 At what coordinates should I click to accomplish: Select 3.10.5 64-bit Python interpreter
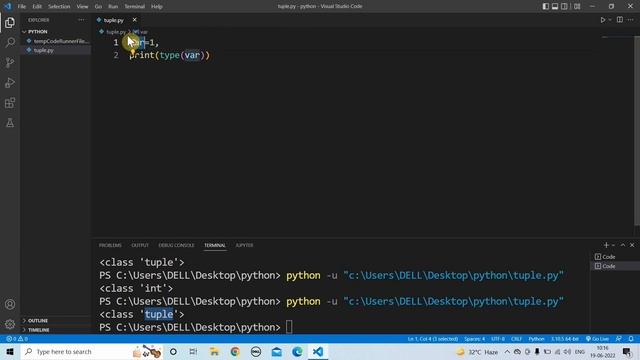coord(565,339)
